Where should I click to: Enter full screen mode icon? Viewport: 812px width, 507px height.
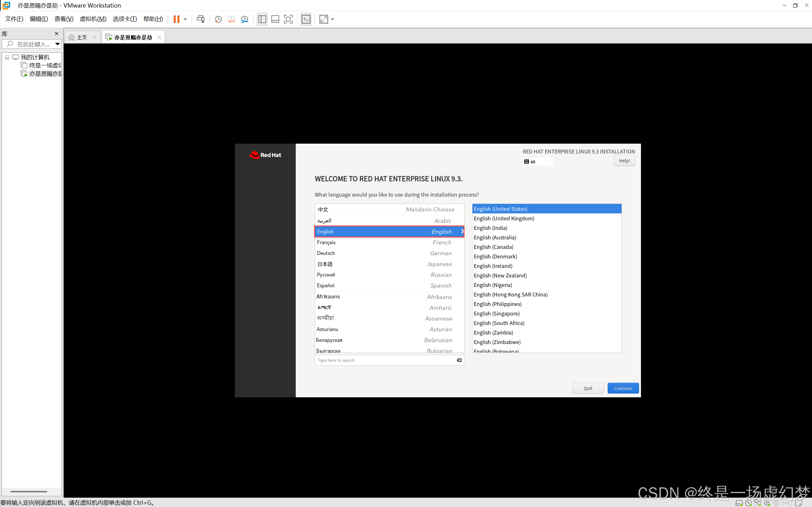pos(288,19)
